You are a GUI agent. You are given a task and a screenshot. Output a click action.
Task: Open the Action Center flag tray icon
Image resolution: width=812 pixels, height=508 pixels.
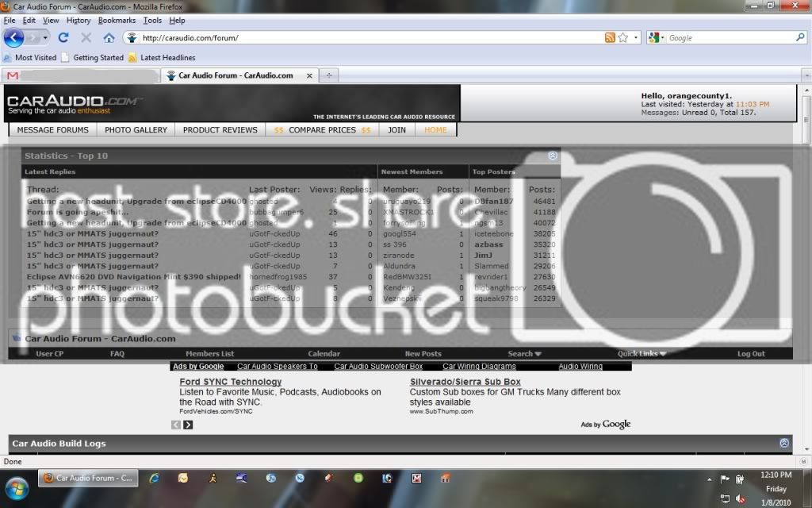[725, 479]
